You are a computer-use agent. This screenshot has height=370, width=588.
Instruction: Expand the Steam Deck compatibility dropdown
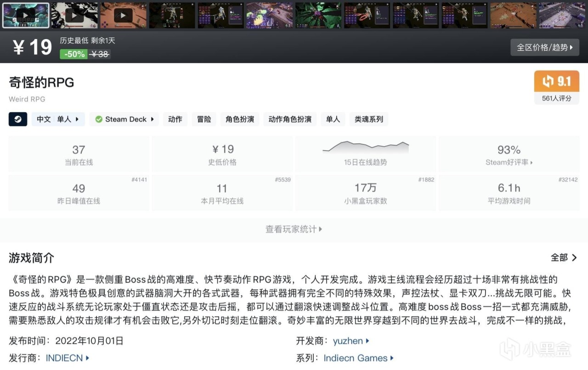tap(124, 119)
